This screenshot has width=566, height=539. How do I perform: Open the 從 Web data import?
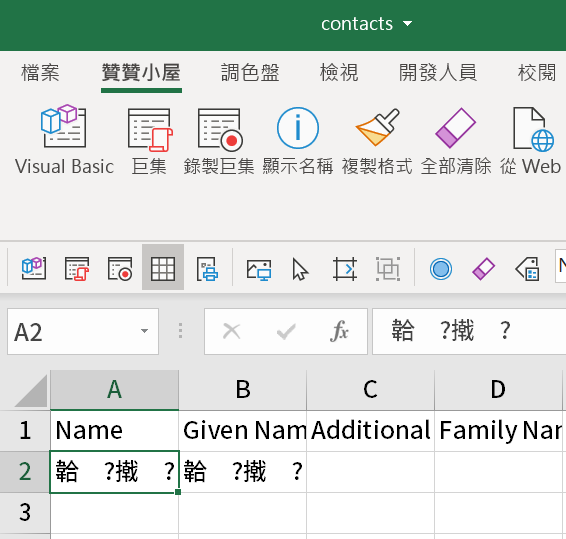[531, 140]
